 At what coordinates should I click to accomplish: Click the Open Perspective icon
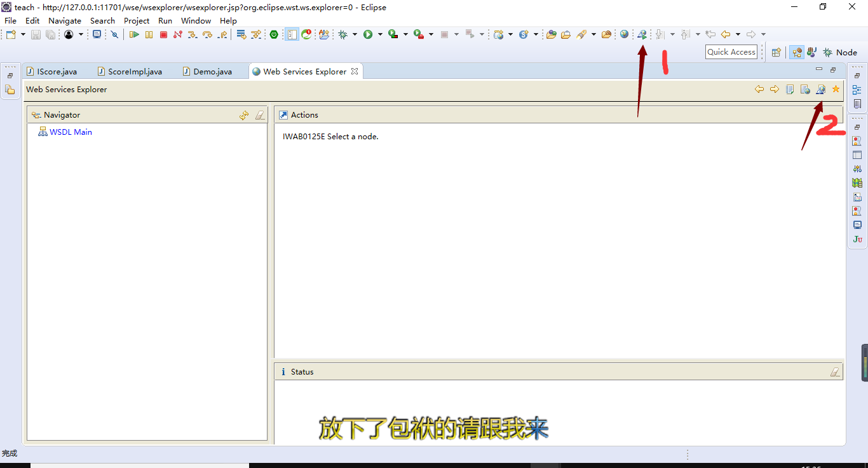point(776,52)
